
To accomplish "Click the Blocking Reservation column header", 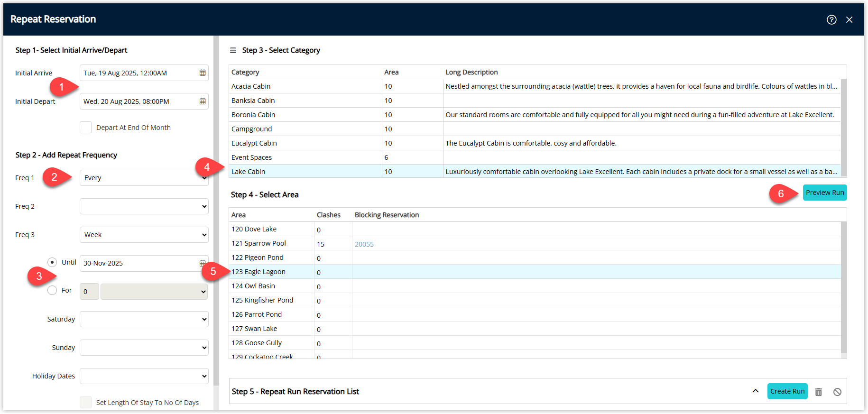I will click(x=387, y=215).
